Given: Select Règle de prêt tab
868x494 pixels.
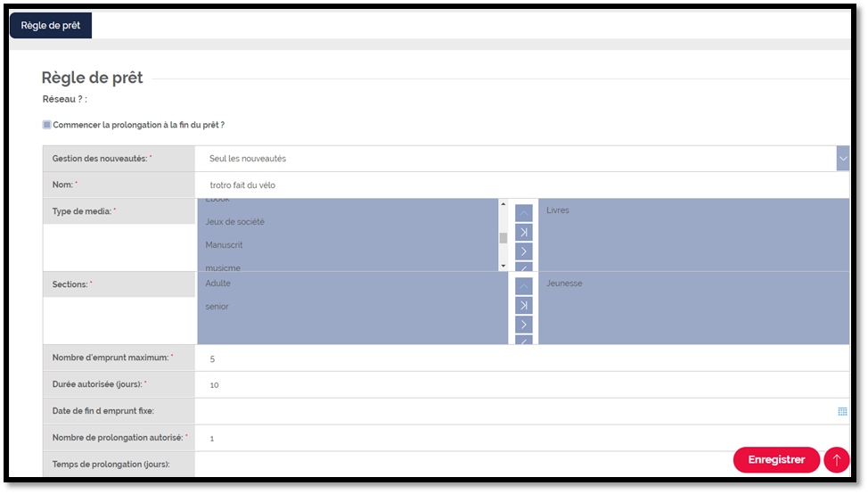Looking at the screenshot, I should tap(51, 26).
